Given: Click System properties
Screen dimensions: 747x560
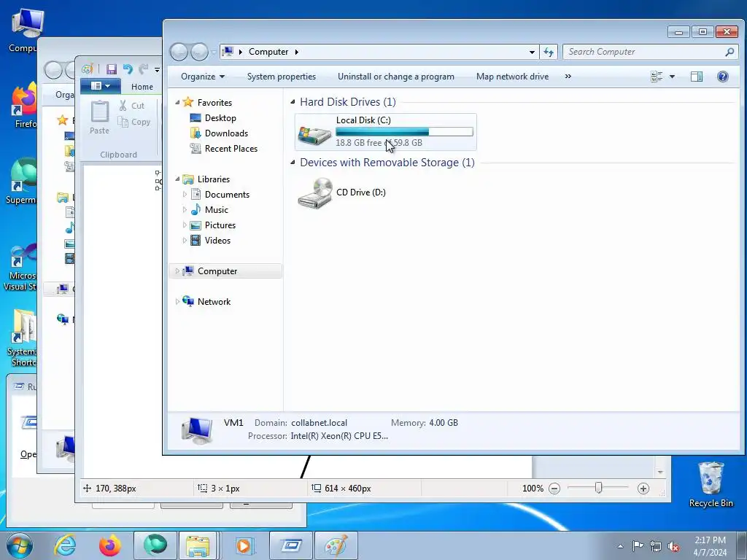Looking at the screenshot, I should click(282, 77).
